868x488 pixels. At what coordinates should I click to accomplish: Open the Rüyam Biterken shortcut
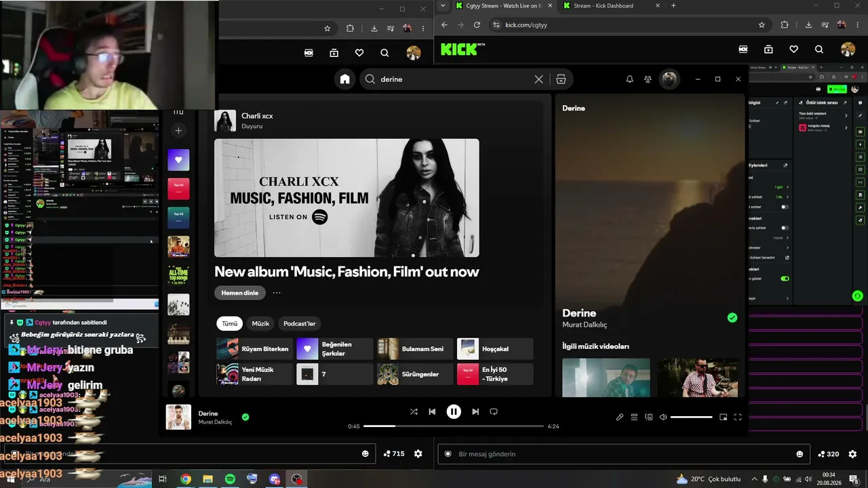tap(255, 349)
